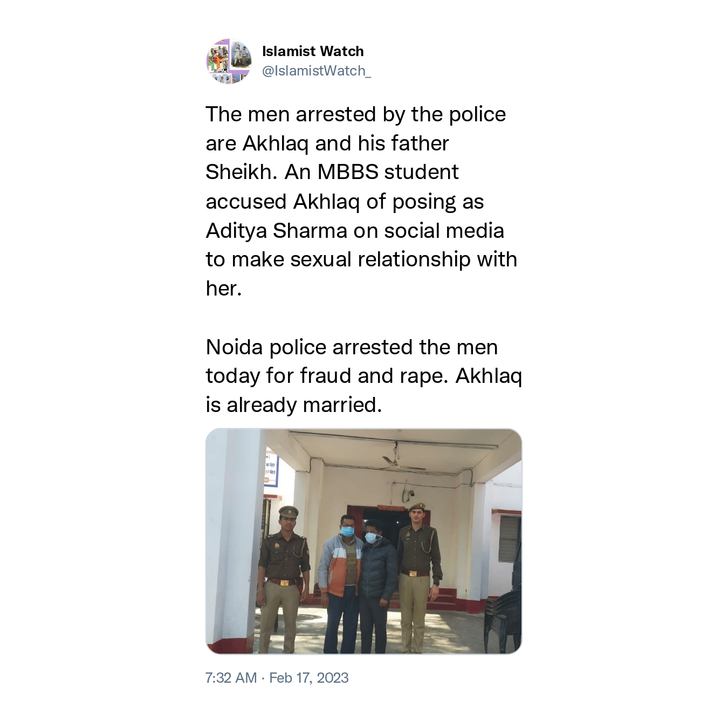Open the Islamist Watch profile avatar
This screenshot has width=728, height=728.
pyautogui.click(x=229, y=61)
